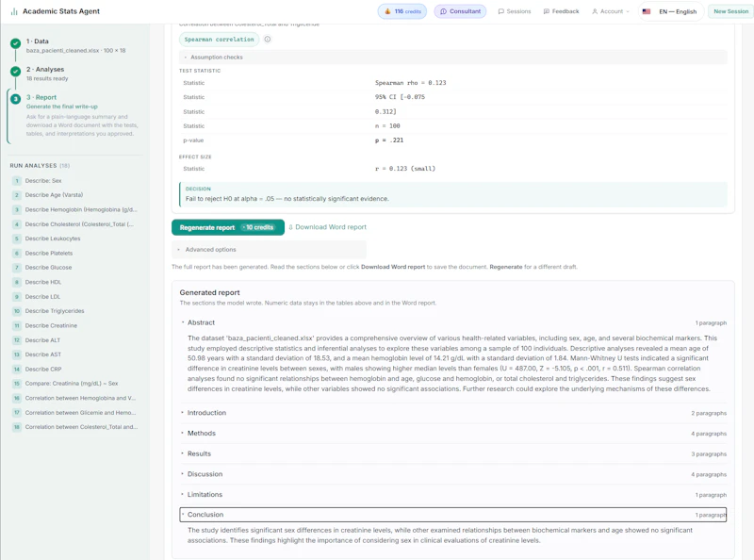Image resolution: width=754 pixels, height=560 pixels.
Task: Select run analysis Describe Platelets
Action: (75, 253)
